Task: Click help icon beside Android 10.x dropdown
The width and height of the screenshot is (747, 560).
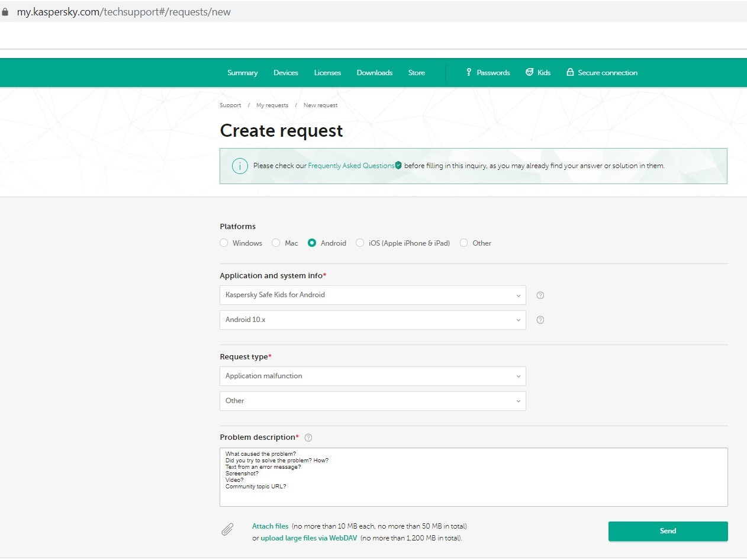Action: 540,320
